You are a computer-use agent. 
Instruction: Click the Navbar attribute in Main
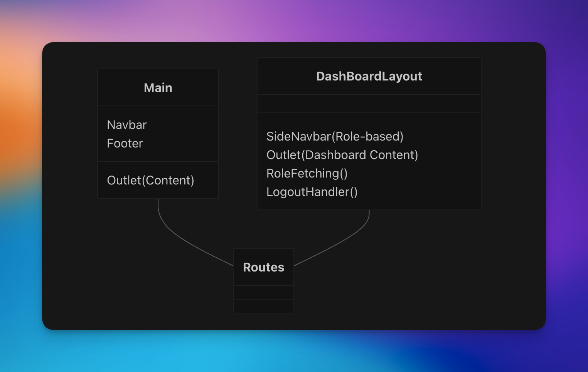coord(127,125)
